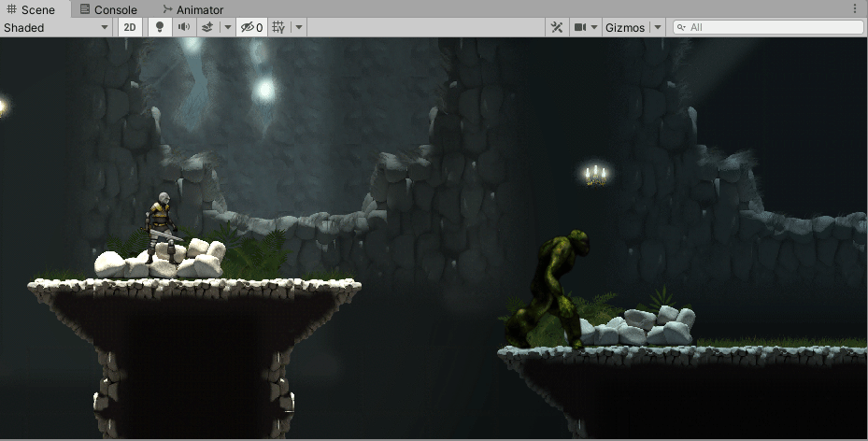The image size is (868, 441).
Task: Select the knight player character in scene
Action: (161, 228)
